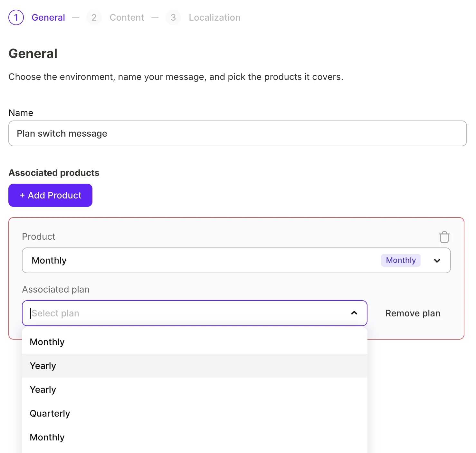Choose the last Monthly plan option

point(195,437)
